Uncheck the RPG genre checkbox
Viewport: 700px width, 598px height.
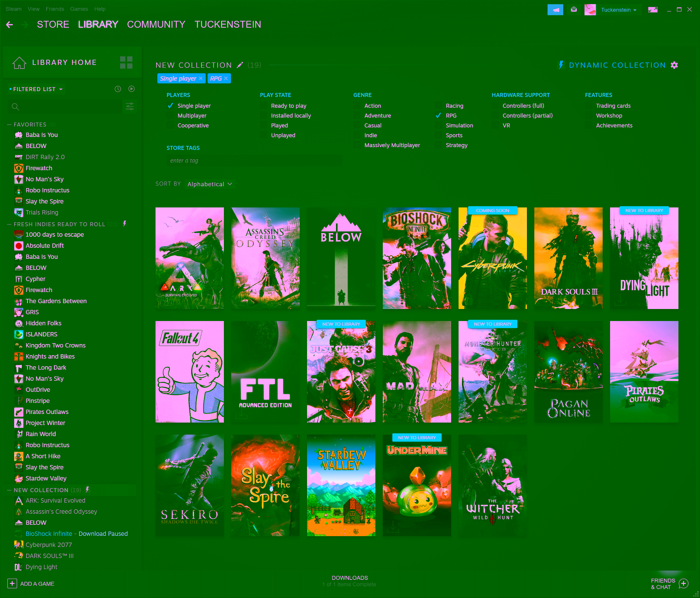[439, 115]
